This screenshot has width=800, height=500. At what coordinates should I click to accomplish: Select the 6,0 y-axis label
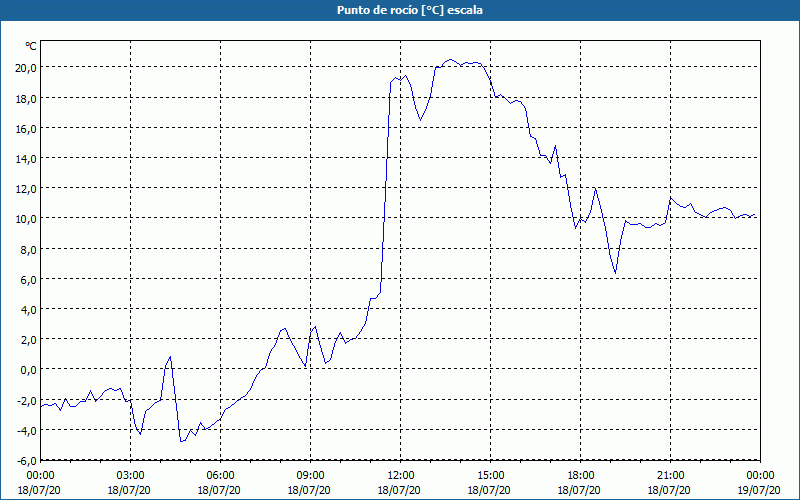28,280
